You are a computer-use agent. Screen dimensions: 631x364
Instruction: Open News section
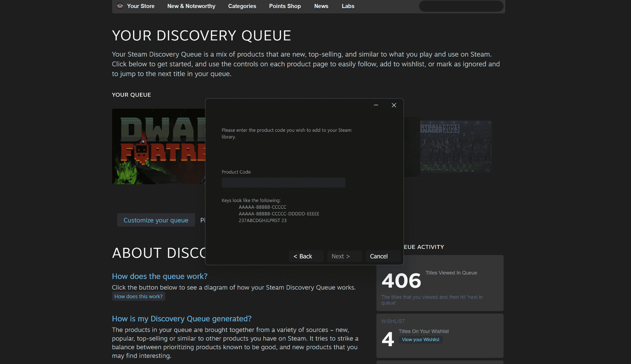321,6
